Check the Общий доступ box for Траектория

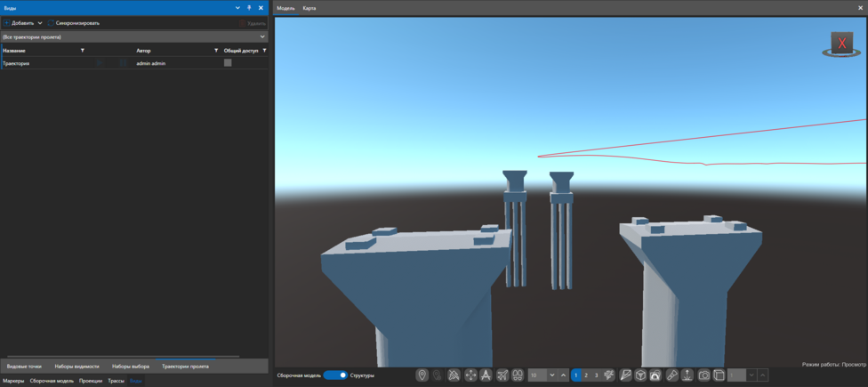click(228, 63)
